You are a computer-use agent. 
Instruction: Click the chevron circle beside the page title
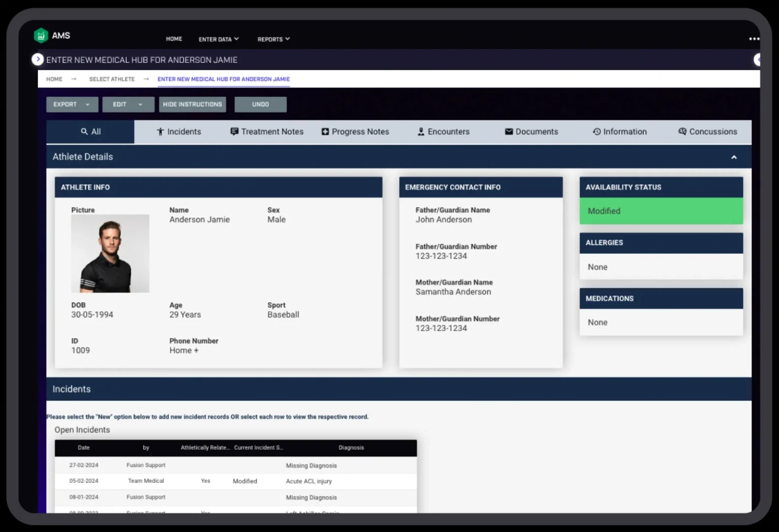pos(38,59)
